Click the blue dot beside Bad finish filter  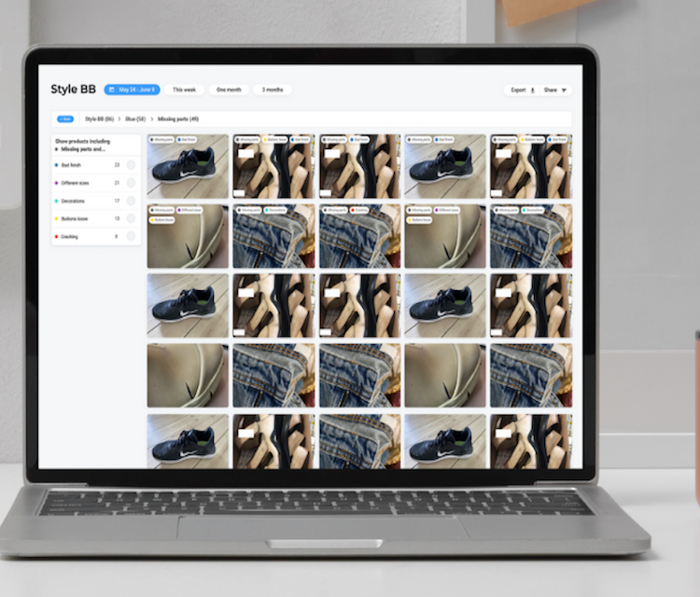pyautogui.click(x=57, y=164)
